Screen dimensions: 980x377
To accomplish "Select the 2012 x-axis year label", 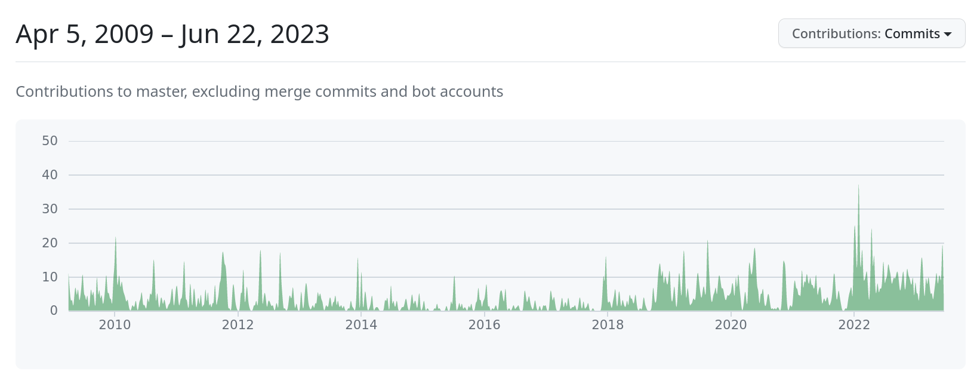I will tap(238, 324).
